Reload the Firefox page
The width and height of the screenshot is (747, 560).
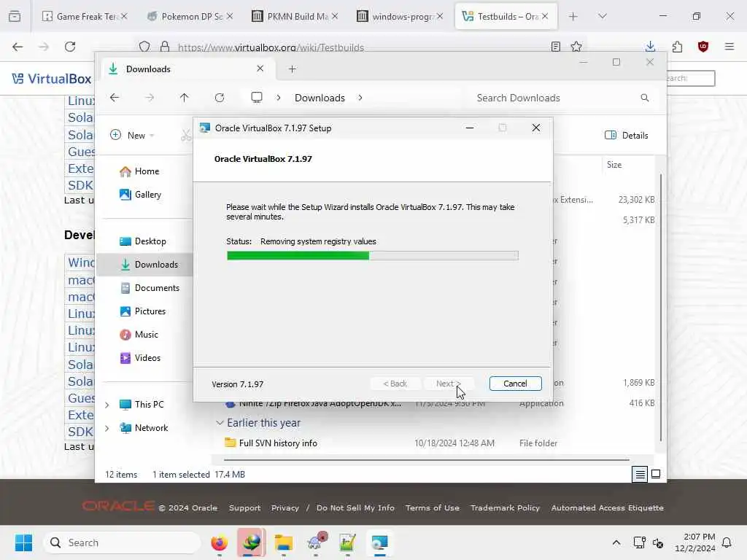point(70,47)
